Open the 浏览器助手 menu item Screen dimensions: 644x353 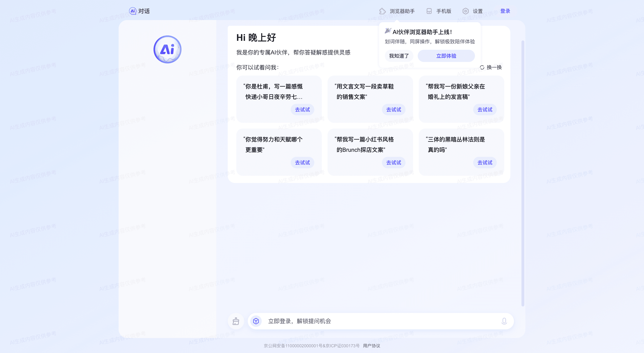click(x=402, y=11)
